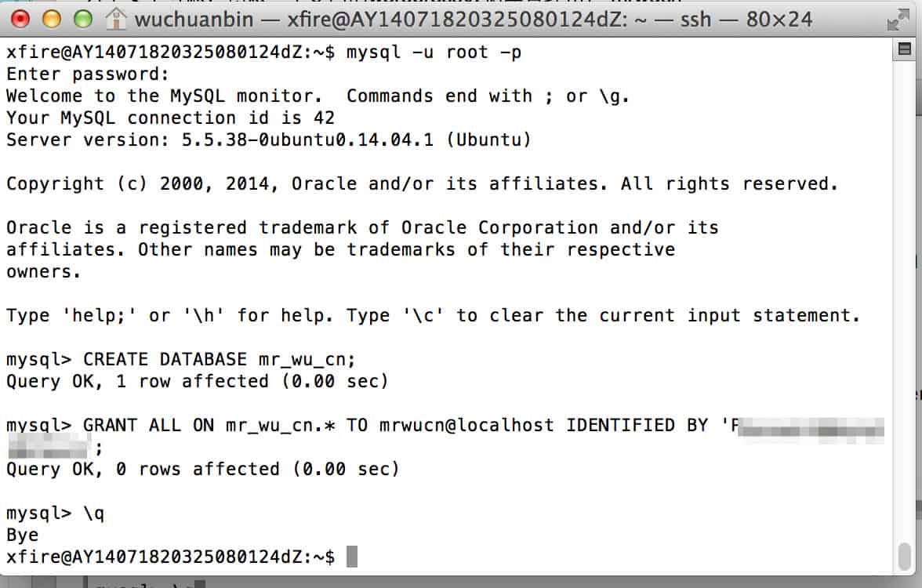Click the scrollbar thumb near the bottom
The height and width of the screenshot is (588, 922).
[905, 556]
